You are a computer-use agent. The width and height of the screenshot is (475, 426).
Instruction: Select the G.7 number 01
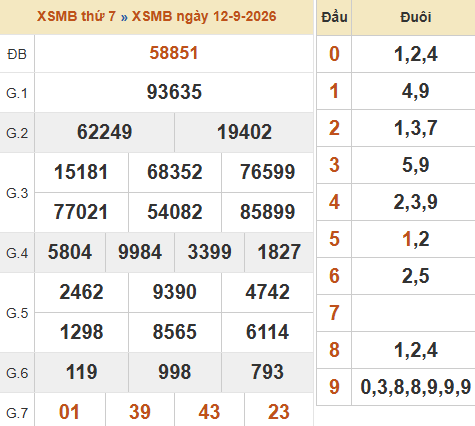click(x=69, y=412)
